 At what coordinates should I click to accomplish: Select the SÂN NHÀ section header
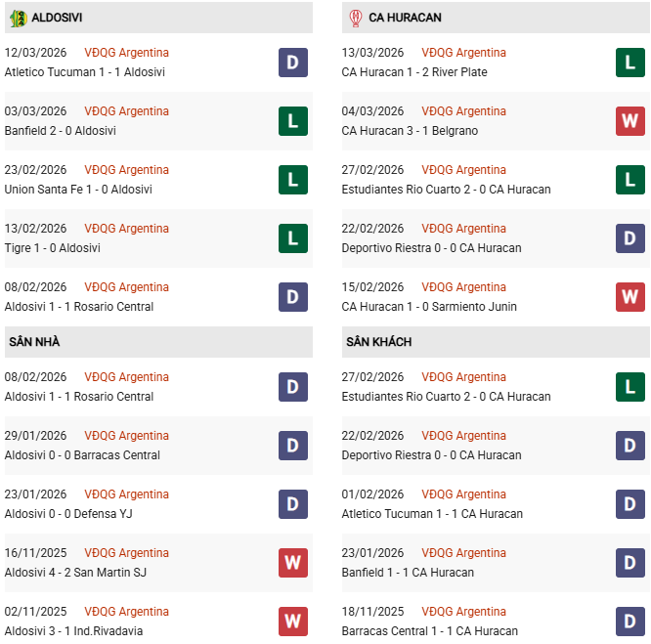pyautogui.click(x=34, y=342)
